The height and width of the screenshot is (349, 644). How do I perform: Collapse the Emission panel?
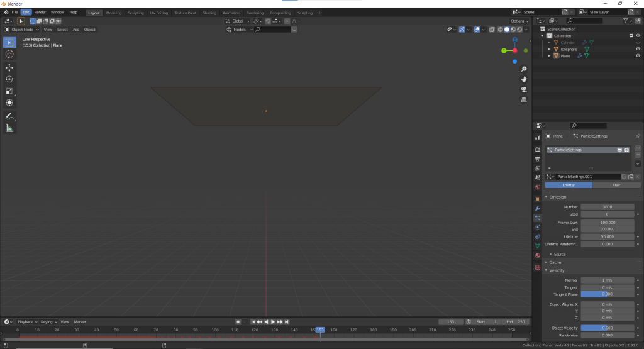point(557,197)
